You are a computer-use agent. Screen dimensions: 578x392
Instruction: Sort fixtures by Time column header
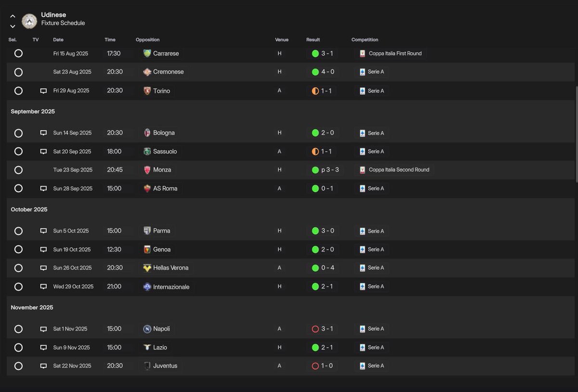110,40
